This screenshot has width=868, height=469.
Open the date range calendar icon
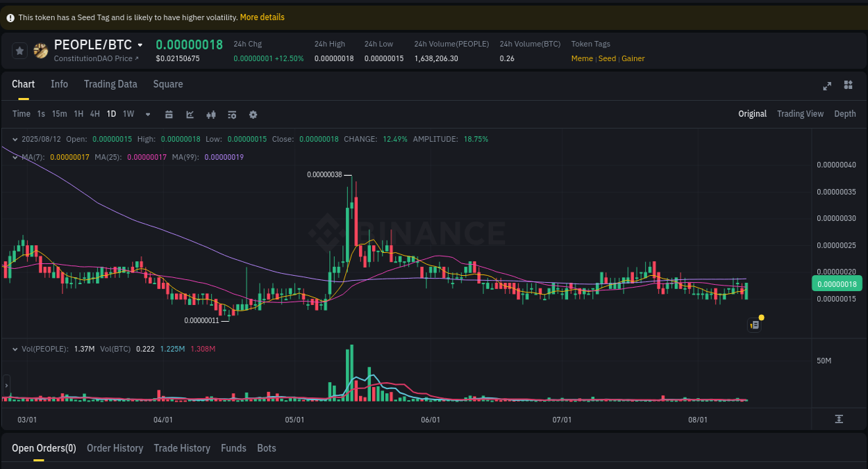(169, 114)
